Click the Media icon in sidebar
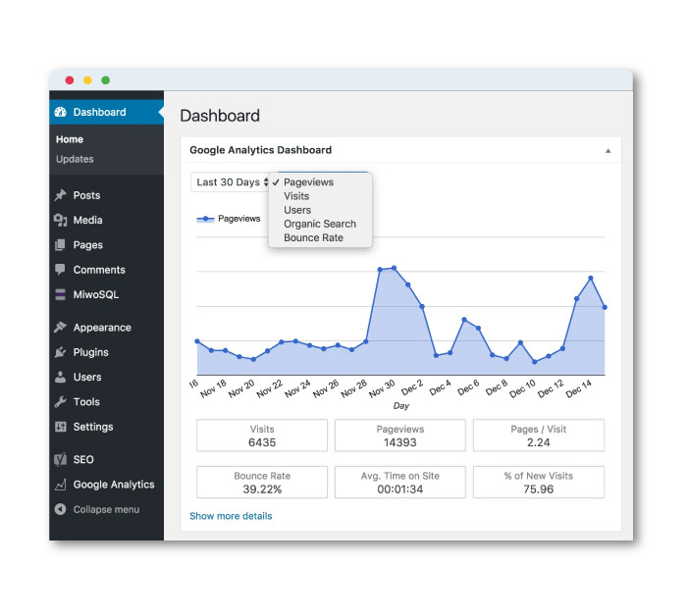 click(x=61, y=221)
